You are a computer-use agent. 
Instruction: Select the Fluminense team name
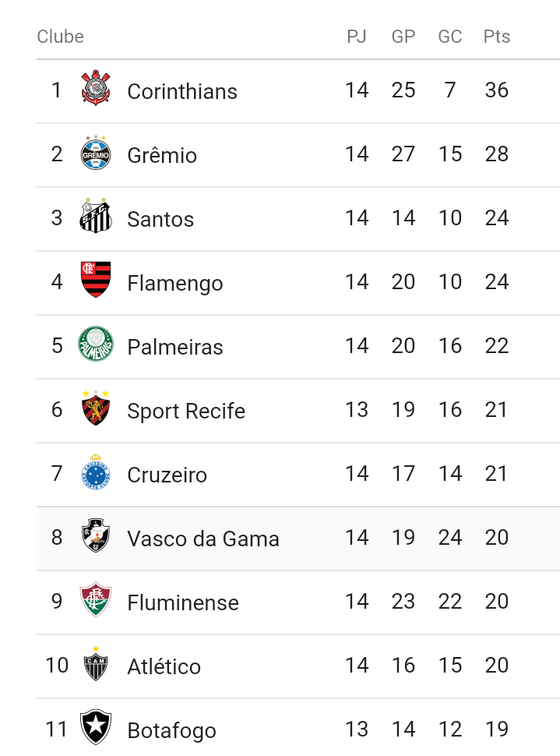coord(183,602)
